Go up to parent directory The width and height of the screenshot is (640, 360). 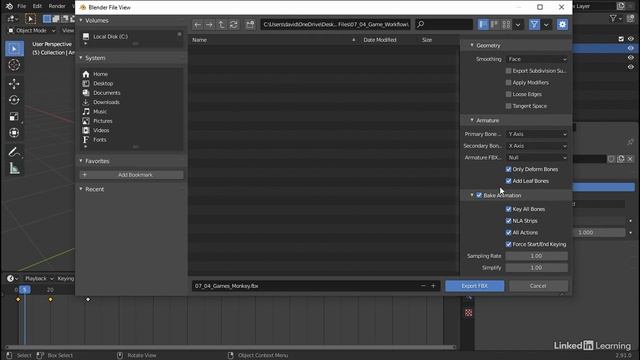pos(221,24)
